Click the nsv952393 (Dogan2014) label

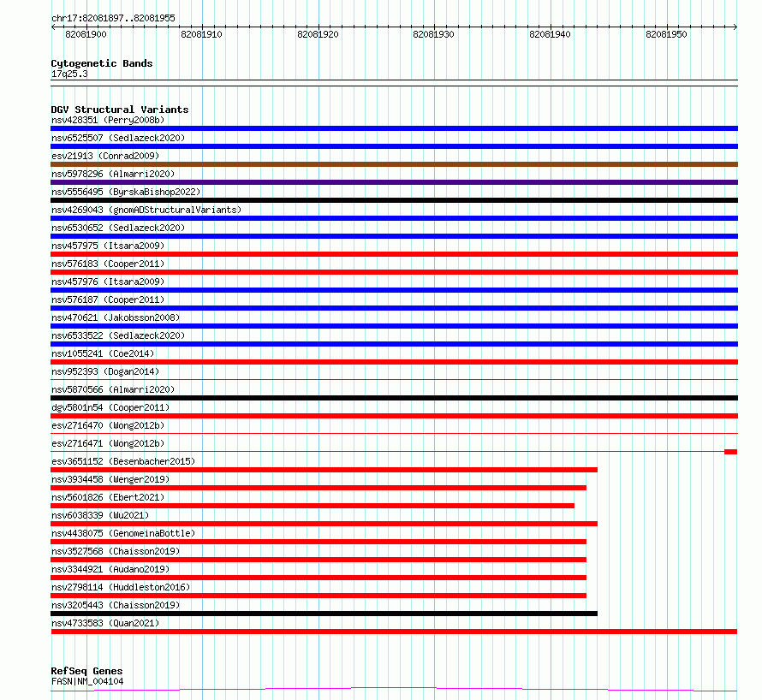105,371
